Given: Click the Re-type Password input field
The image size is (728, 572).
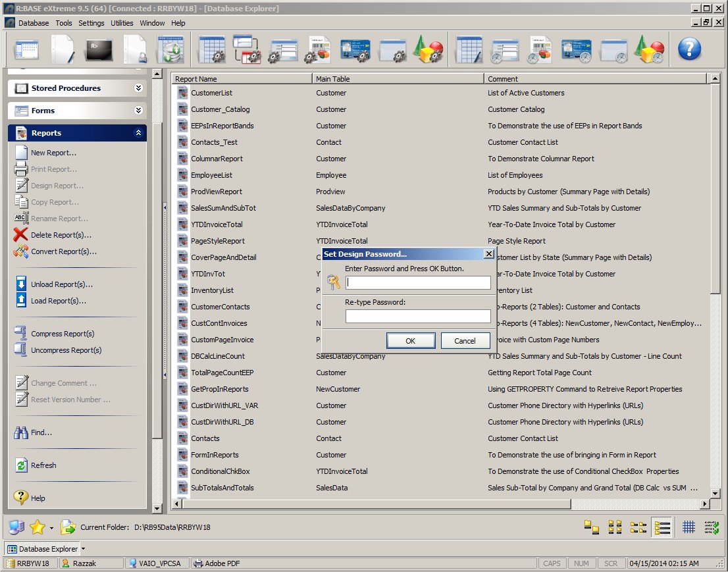Looking at the screenshot, I should pyautogui.click(x=418, y=317).
